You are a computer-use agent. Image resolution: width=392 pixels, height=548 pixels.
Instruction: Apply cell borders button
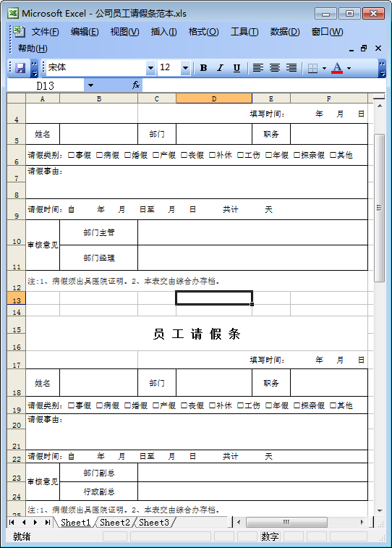point(312,68)
